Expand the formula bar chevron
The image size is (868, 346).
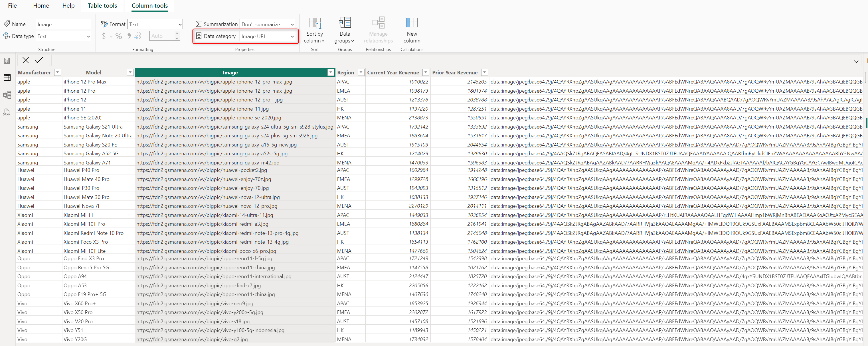pos(856,62)
